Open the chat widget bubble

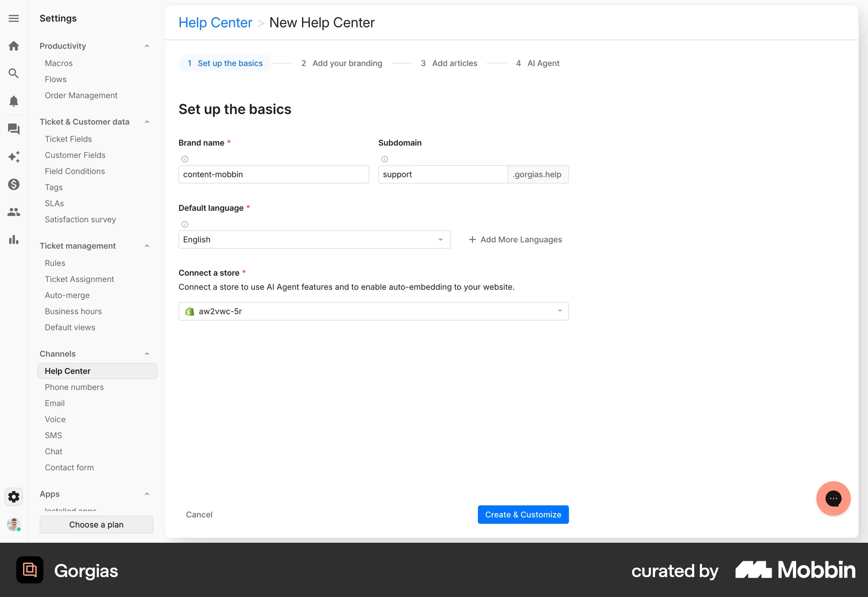(834, 498)
